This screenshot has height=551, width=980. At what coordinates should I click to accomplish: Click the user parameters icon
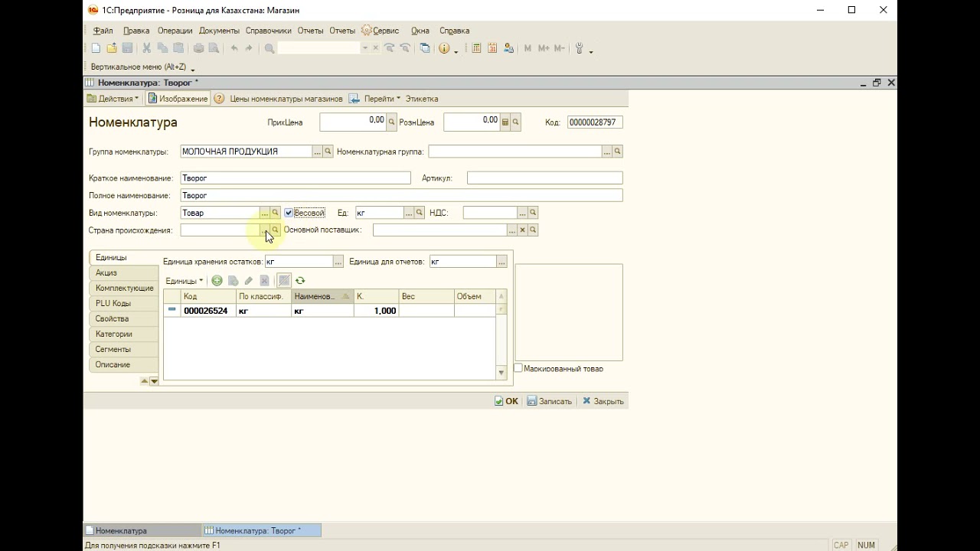pyautogui.click(x=508, y=48)
